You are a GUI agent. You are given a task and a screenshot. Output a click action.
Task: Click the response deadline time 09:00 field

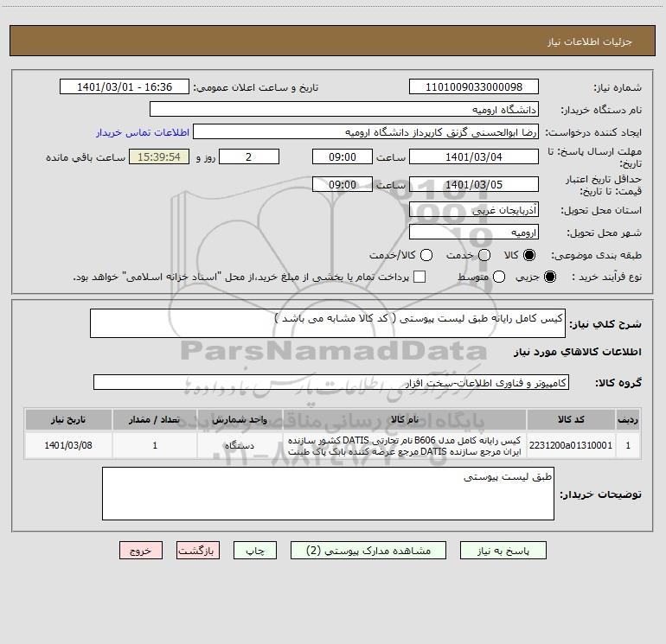coord(343,156)
